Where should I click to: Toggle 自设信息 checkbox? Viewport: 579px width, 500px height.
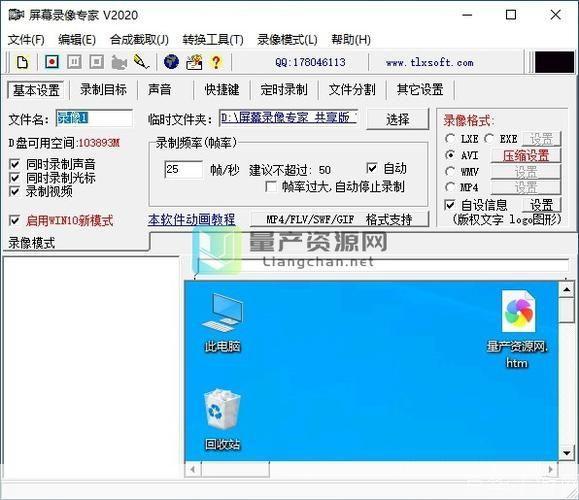(x=450, y=205)
